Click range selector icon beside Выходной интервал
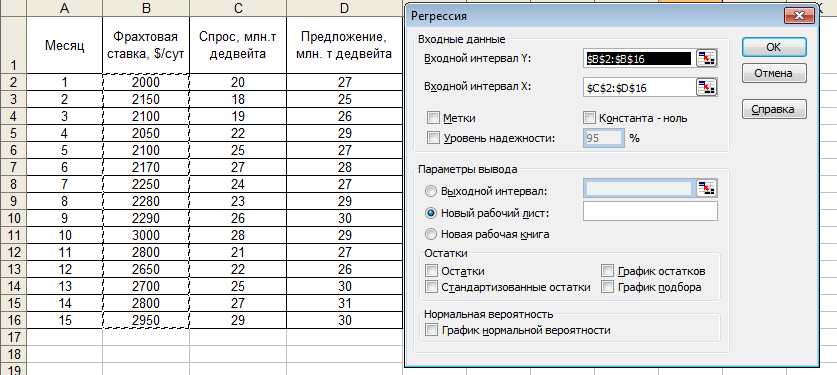The width and height of the screenshot is (837, 375). click(x=707, y=188)
